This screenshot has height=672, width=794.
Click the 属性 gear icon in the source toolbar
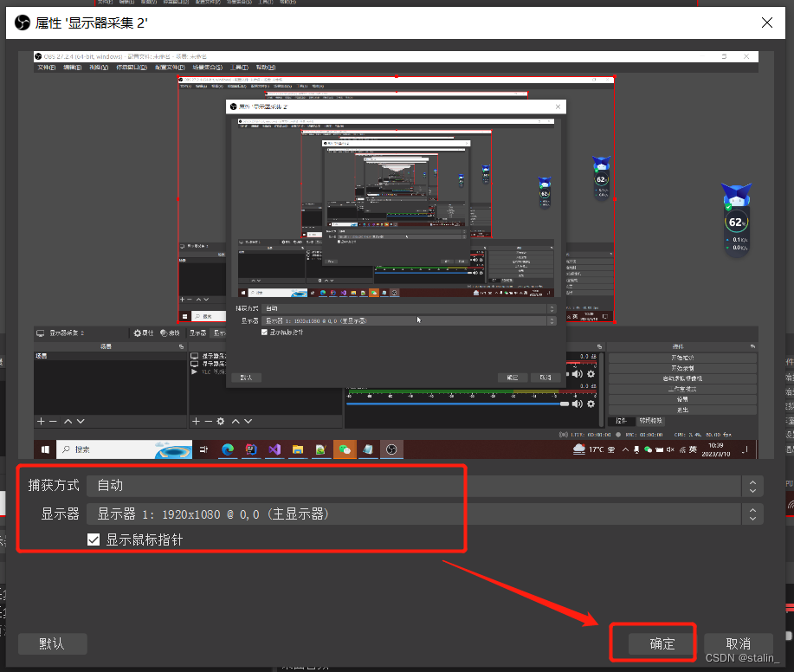(139, 333)
